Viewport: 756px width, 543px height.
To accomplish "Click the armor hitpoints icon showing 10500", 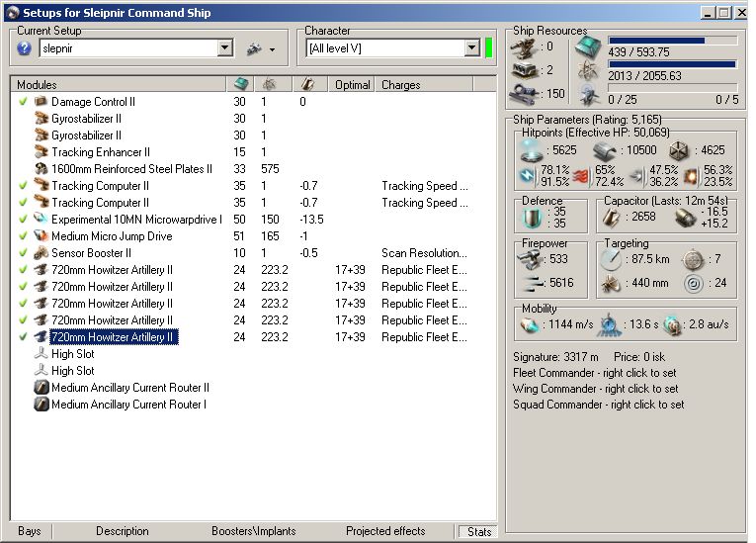I will click(605, 150).
